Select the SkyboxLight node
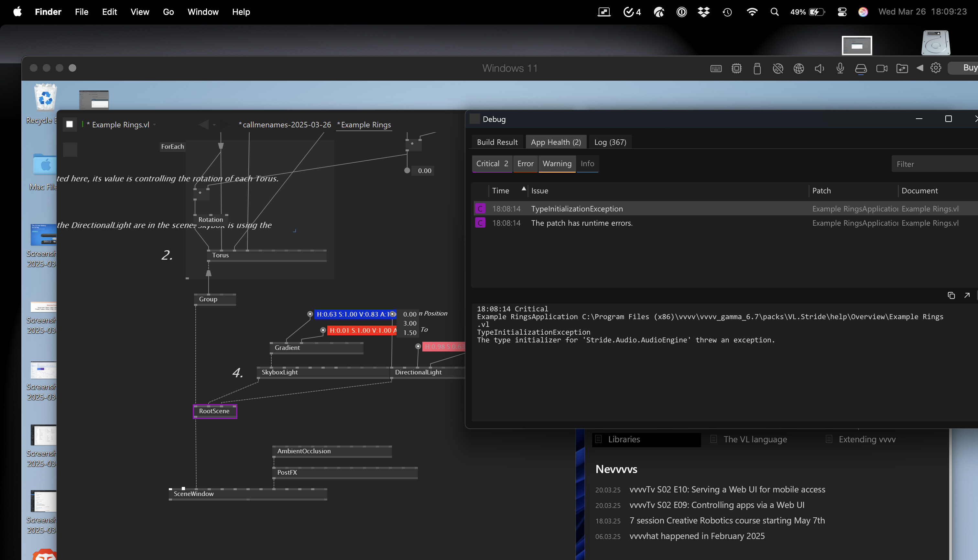The height and width of the screenshot is (560, 978). pos(323,372)
